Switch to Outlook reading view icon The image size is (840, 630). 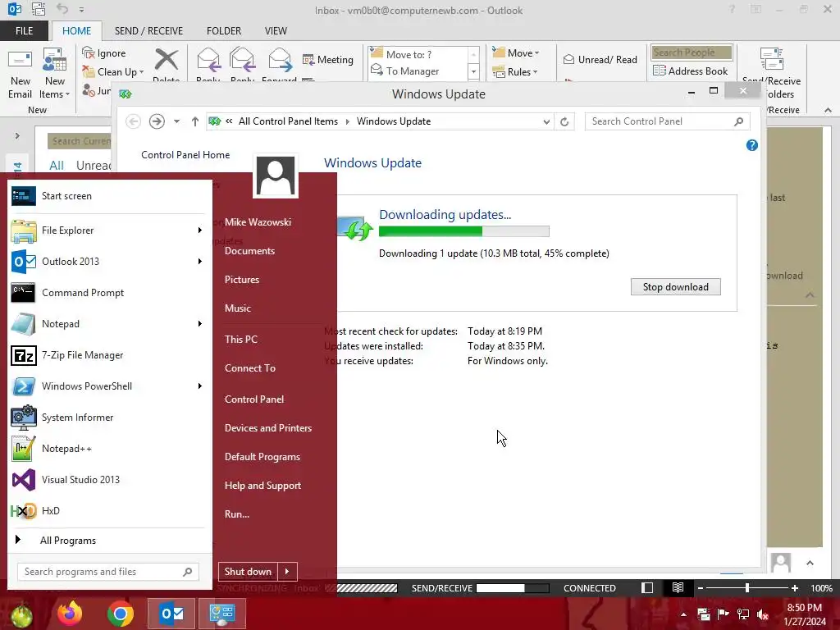(x=678, y=587)
